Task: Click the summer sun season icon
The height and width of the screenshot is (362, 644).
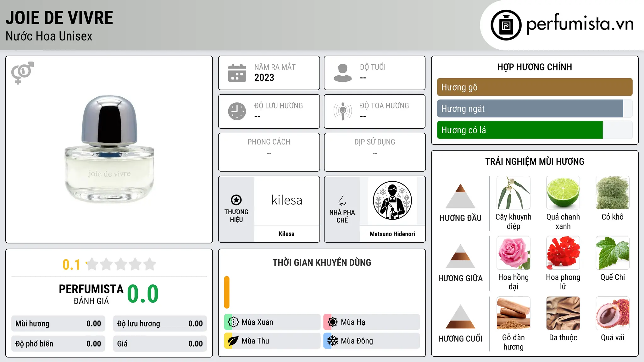Action: click(332, 322)
